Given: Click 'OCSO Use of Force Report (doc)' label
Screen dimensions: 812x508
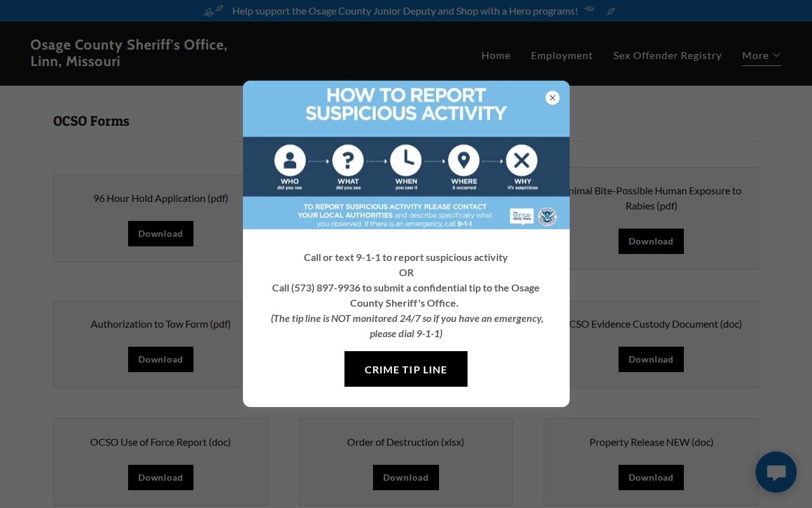Looking at the screenshot, I should 160,442.
